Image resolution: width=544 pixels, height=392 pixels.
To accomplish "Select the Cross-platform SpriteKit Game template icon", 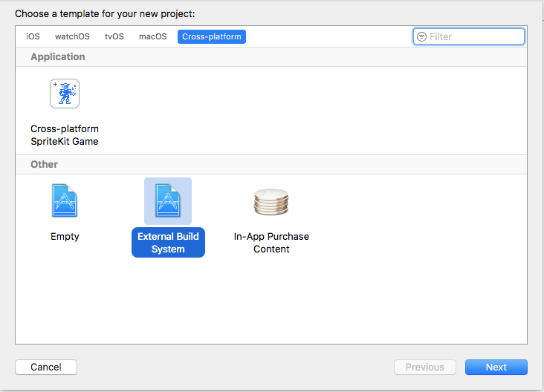I will coord(65,94).
